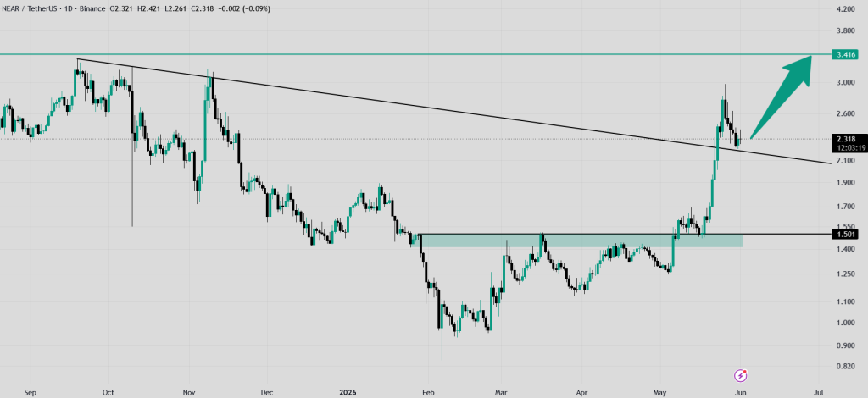Click the 1.700 price axis label

(846, 207)
